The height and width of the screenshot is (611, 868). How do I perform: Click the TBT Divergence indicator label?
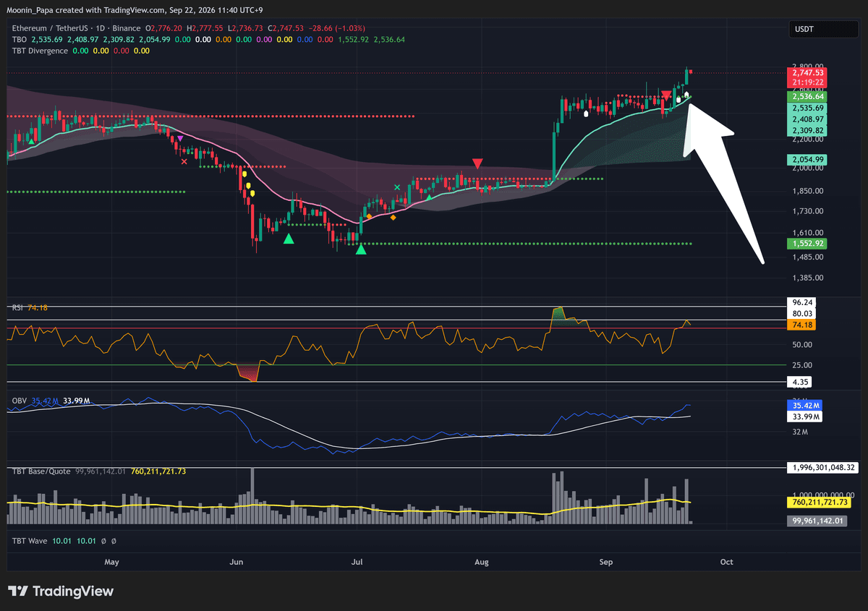(x=40, y=51)
